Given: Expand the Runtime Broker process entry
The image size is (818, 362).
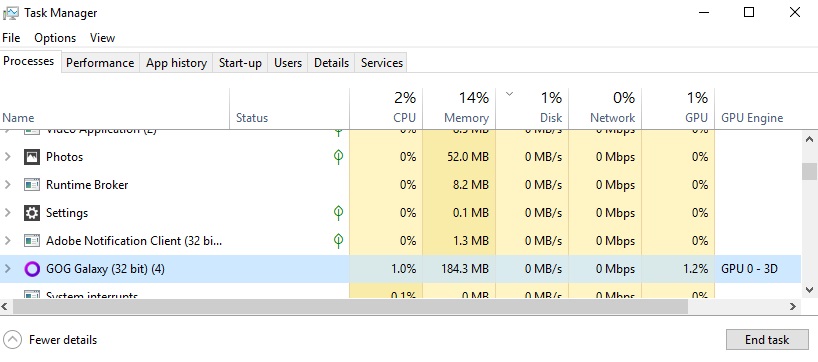Looking at the screenshot, I should [7, 184].
